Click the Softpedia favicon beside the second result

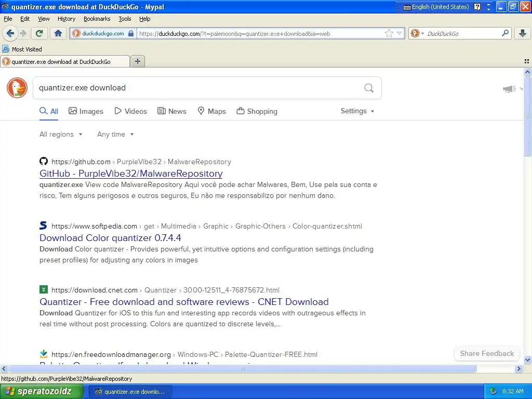44,225
